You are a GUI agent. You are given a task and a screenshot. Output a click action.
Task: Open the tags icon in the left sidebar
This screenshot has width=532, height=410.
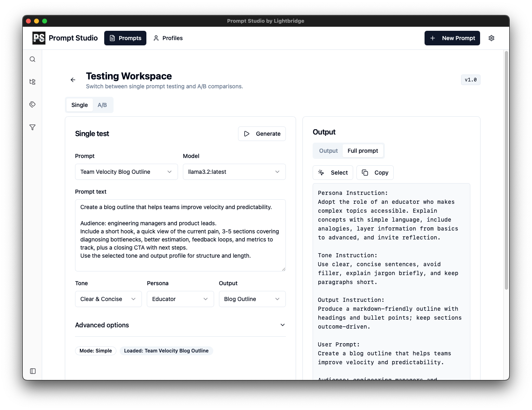coord(32,104)
